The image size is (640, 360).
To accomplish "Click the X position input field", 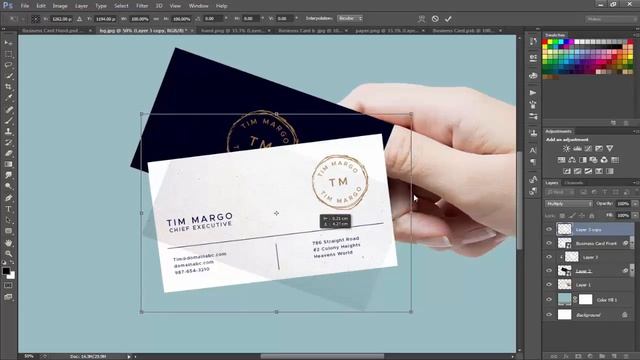I will pyautogui.click(x=61, y=19).
